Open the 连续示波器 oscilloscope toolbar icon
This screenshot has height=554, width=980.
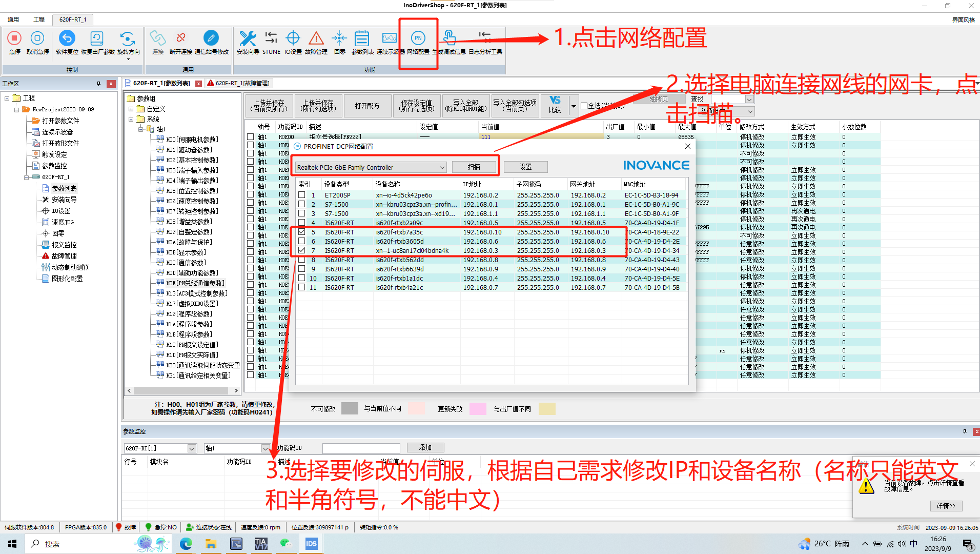click(390, 38)
